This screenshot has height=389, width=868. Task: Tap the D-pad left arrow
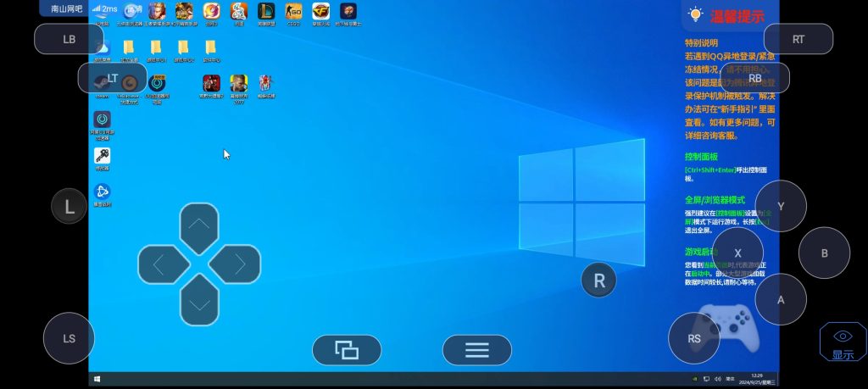[x=163, y=264]
